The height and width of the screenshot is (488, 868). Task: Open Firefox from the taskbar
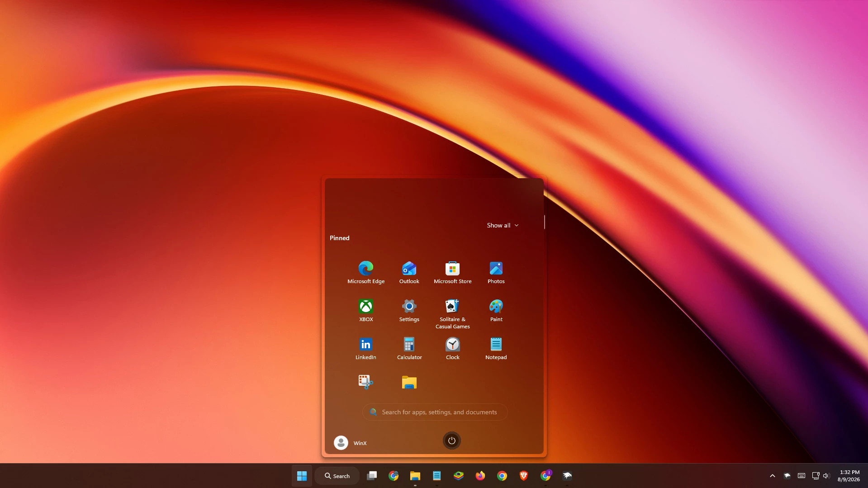[480, 476]
